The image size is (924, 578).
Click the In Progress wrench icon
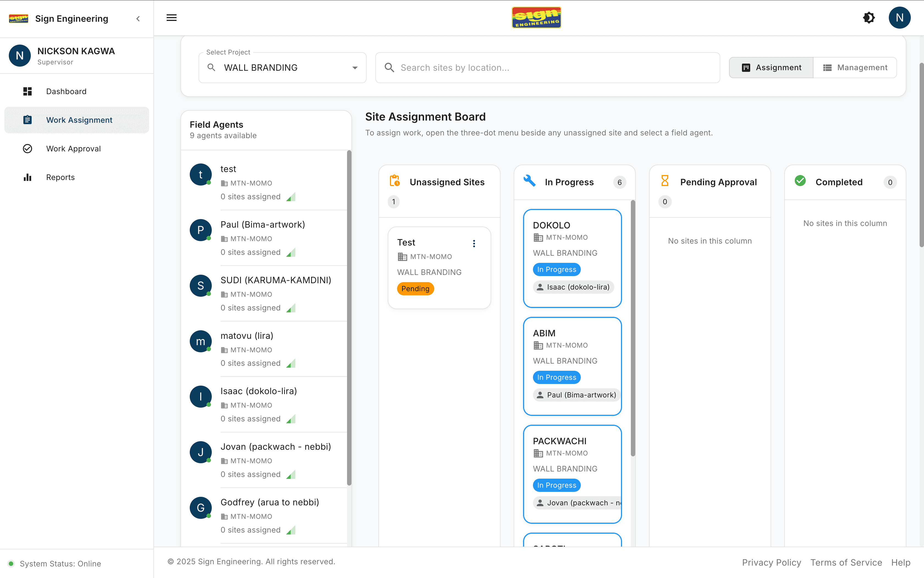(x=529, y=181)
